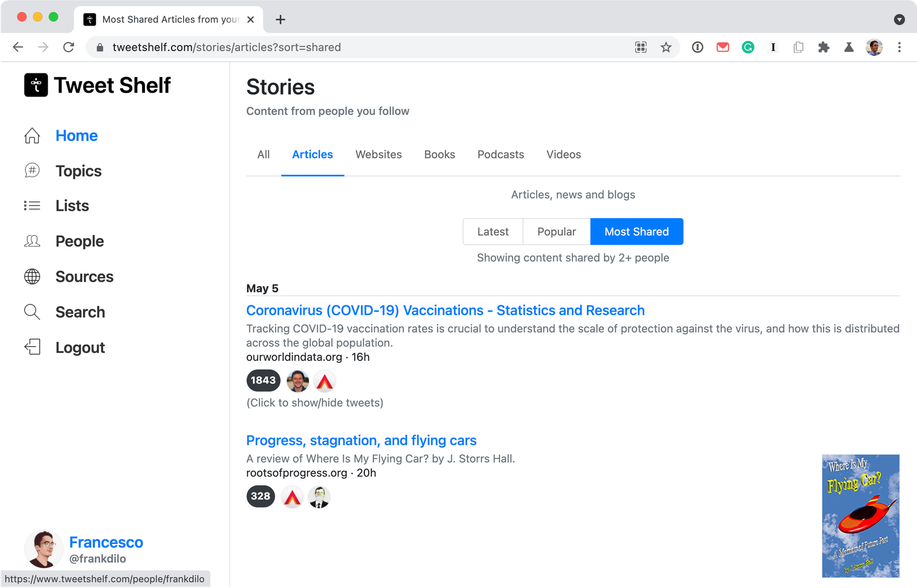Click the Logout text link
The height and width of the screenshot is (588, 917).
pos(80,348)
